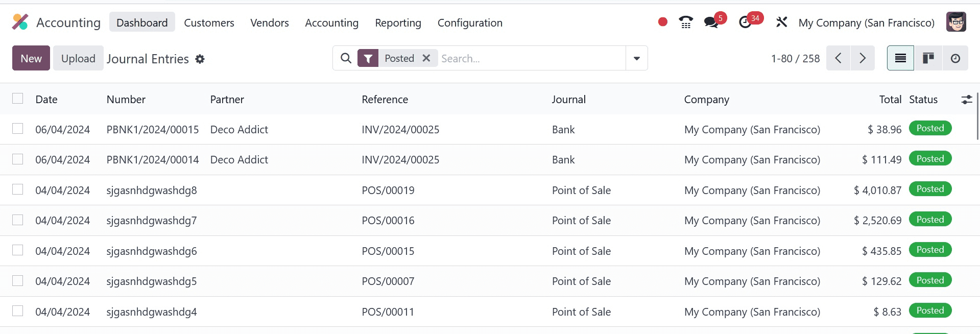Open the Reporting menu

pos(398,22)
